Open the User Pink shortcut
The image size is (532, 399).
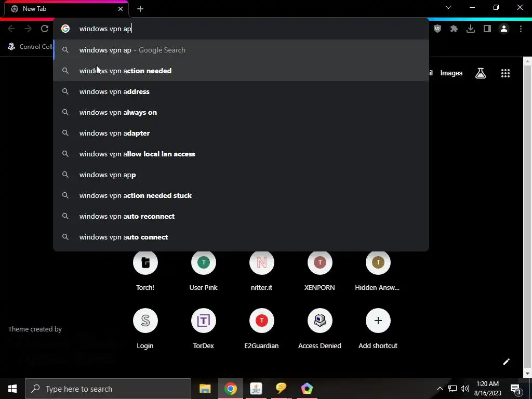pos(203,271)
